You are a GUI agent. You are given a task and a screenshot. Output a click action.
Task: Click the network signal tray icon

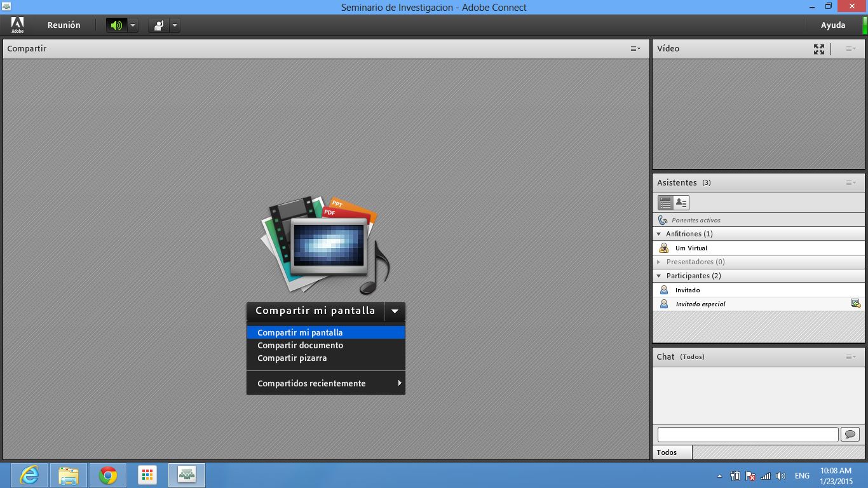tap(766, 476)
